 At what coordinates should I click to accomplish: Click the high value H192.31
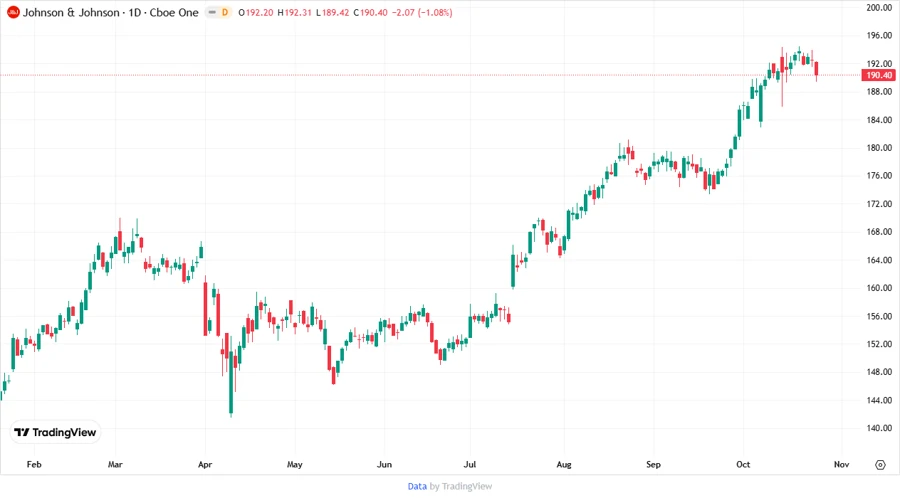point(294,12)
